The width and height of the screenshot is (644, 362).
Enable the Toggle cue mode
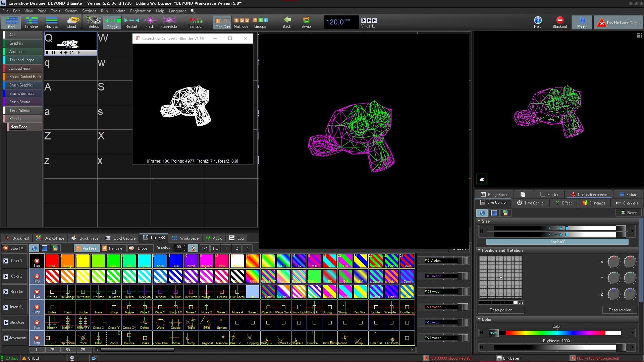coord(113,22)
